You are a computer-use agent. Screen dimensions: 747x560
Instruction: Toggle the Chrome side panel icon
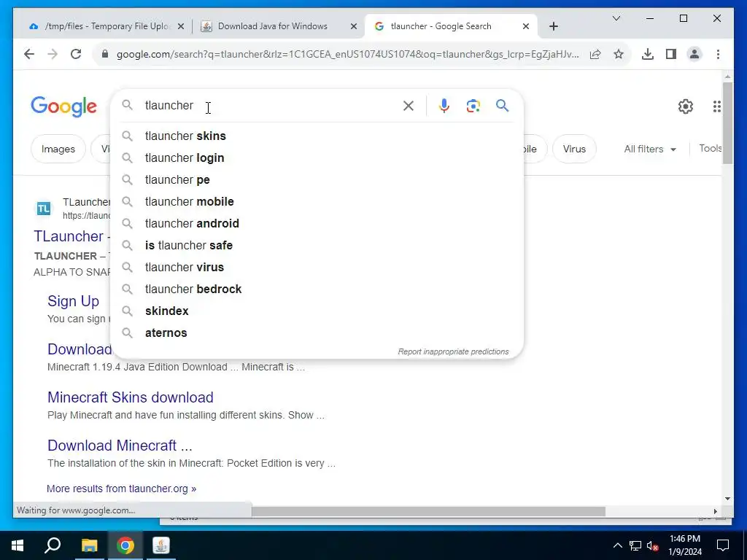point(671,54)
